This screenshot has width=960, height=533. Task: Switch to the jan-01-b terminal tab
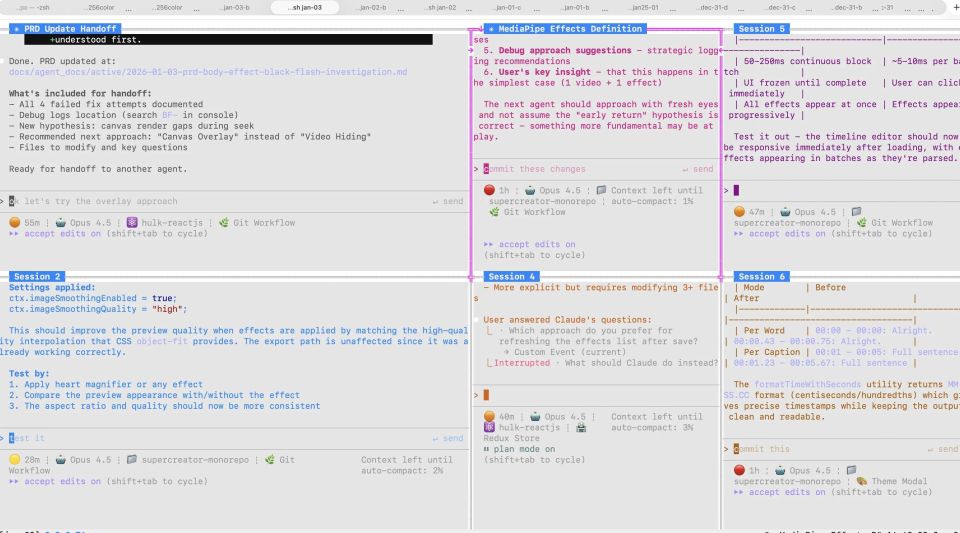pyautogui.click(x=576, y=7)
